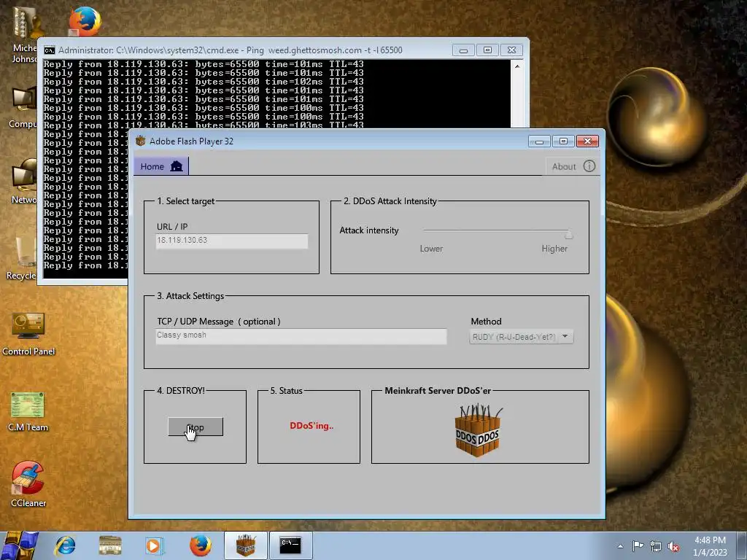Viewport: 747px width, 560px height.
Task: Click the cmd.exe window title bar icon
Action: point(50,50)
